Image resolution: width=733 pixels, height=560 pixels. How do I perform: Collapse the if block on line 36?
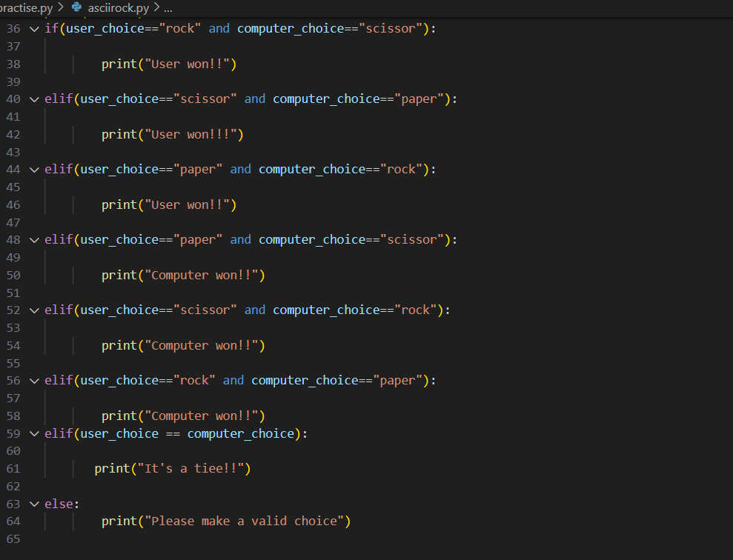pyautogui.click(x=34, y=29)
